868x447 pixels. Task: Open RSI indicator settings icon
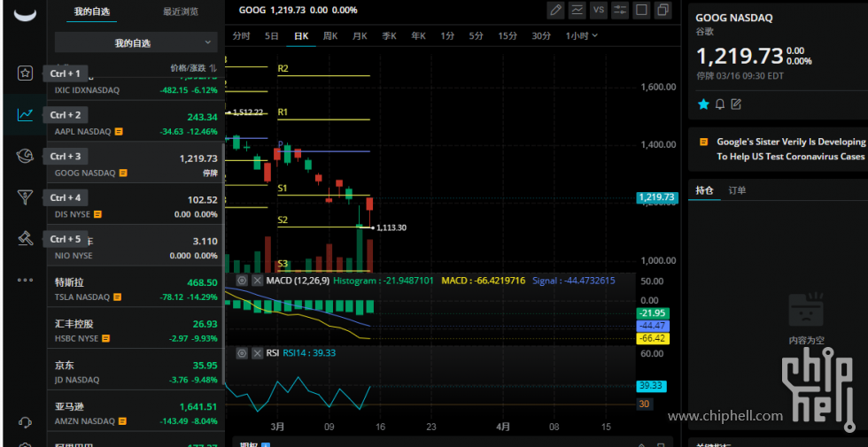(x=242, y=353)
